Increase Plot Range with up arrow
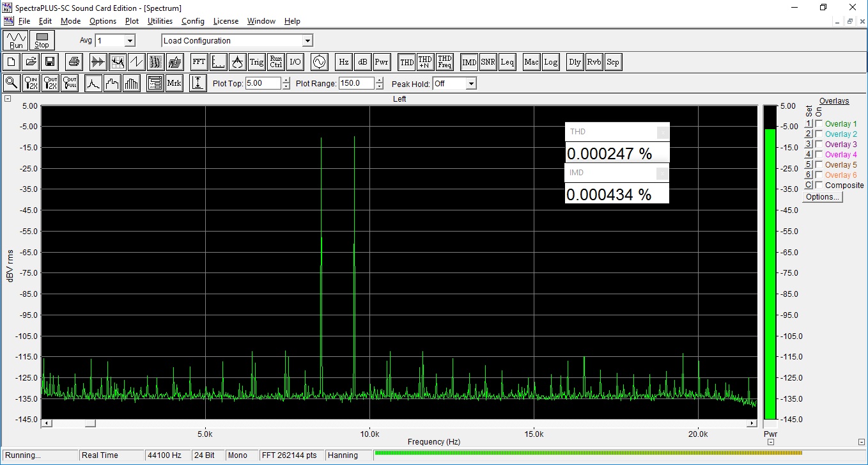The height and width of the screenshot is (465, 868). coord(380,81)
